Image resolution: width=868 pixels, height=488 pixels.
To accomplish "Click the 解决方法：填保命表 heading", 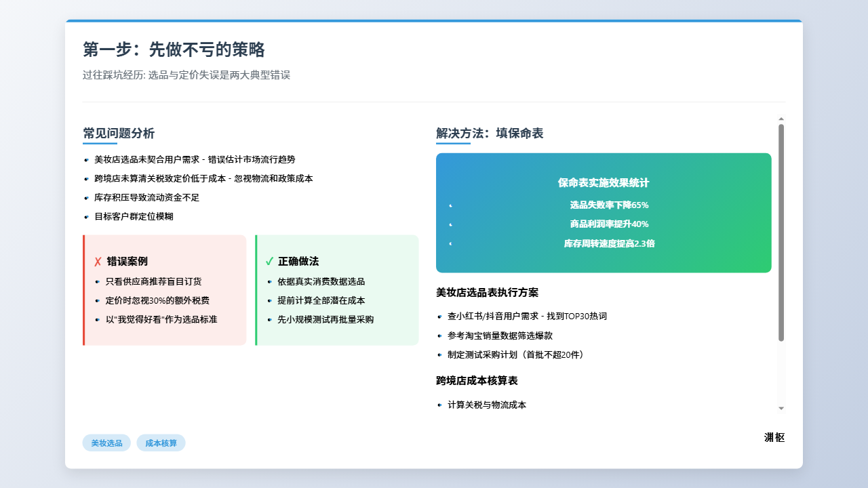I will point(490,134).
